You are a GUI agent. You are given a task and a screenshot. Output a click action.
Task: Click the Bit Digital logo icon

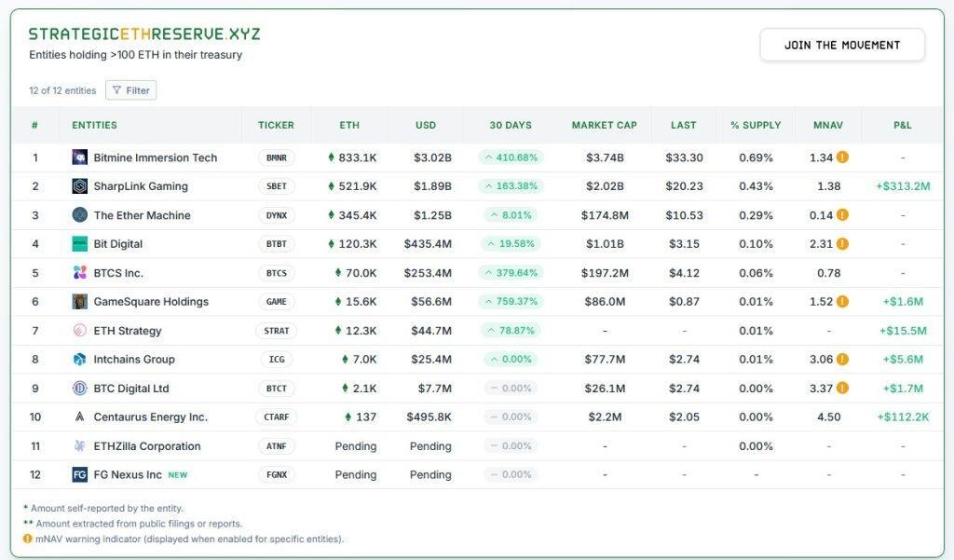(x=79, y=244)
